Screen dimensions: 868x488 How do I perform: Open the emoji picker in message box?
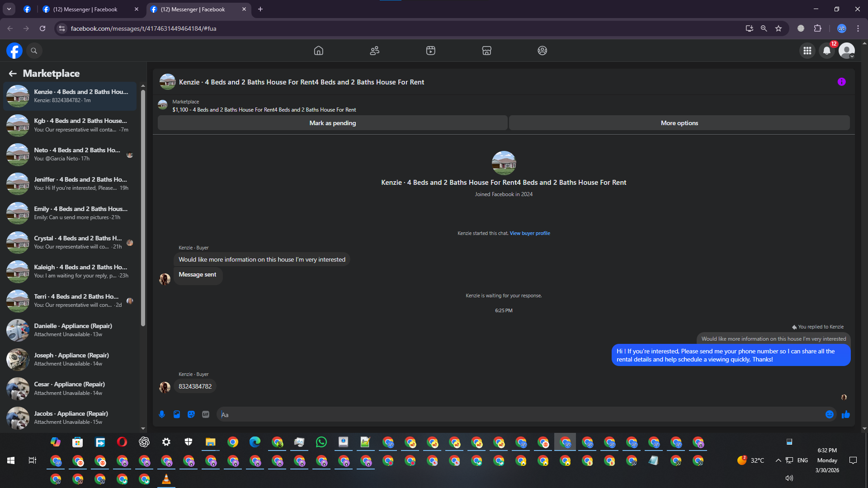click(x=829, y=414)
